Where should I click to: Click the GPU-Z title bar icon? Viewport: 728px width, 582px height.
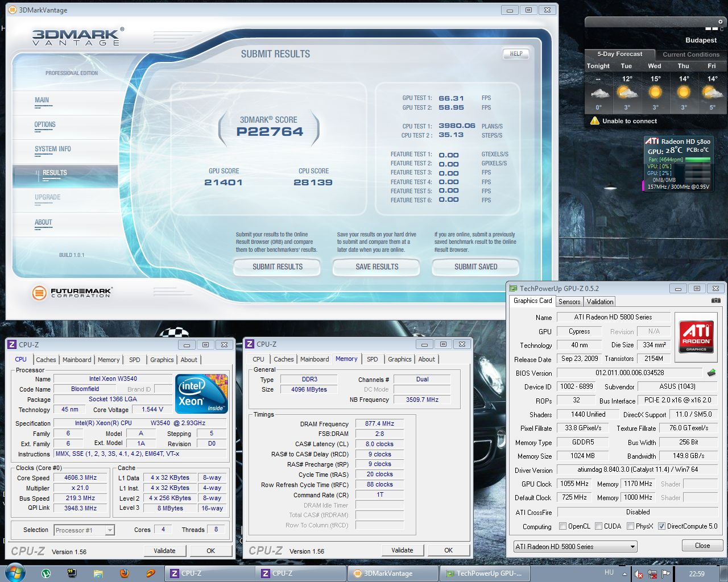click(513, 288)
